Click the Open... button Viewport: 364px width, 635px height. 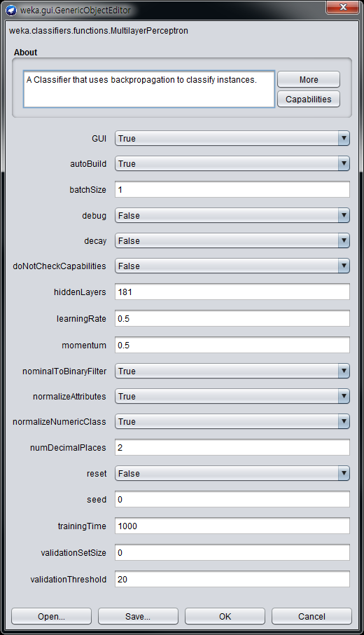coord(51,616)
